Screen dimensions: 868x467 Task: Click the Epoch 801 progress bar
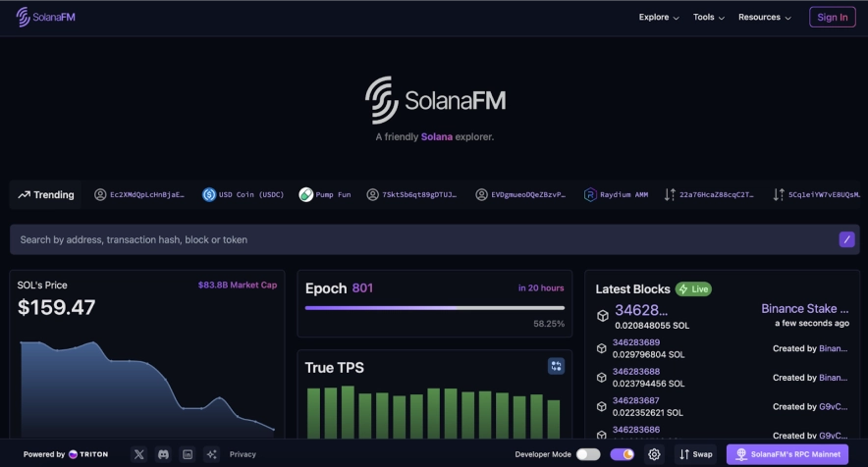tap(432, 308)
